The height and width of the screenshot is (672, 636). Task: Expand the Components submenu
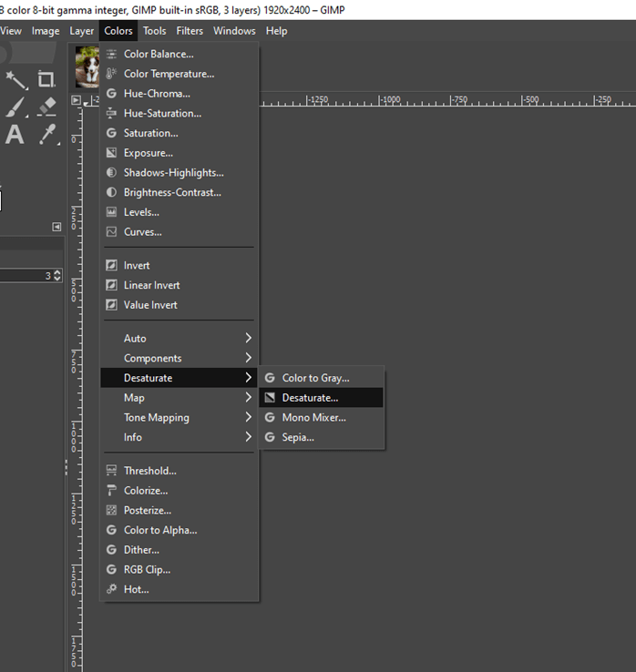pyautogui.click(x=180, y=358)
